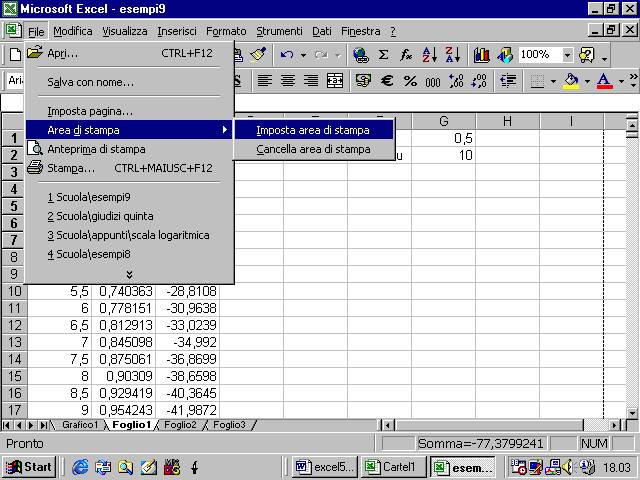The height and width of the screenshot is (480, 640).
Task: Click the Format Painter brush icon
Action: click(258, 54)
